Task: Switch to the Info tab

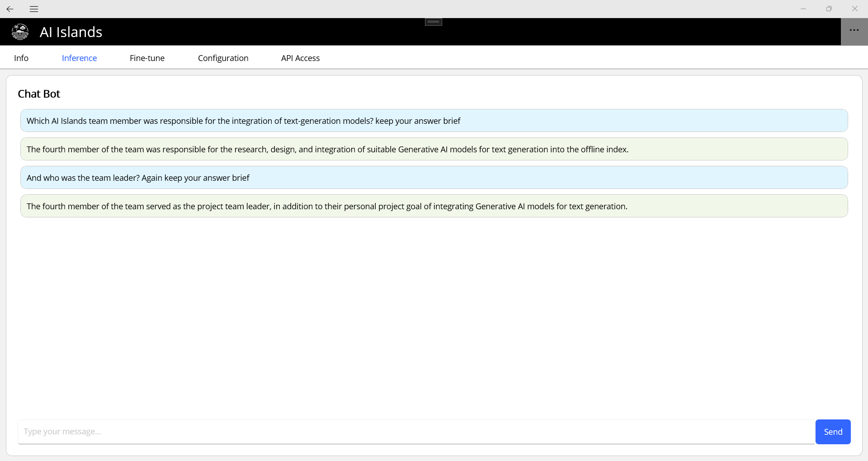Action: tap(21, 58)
